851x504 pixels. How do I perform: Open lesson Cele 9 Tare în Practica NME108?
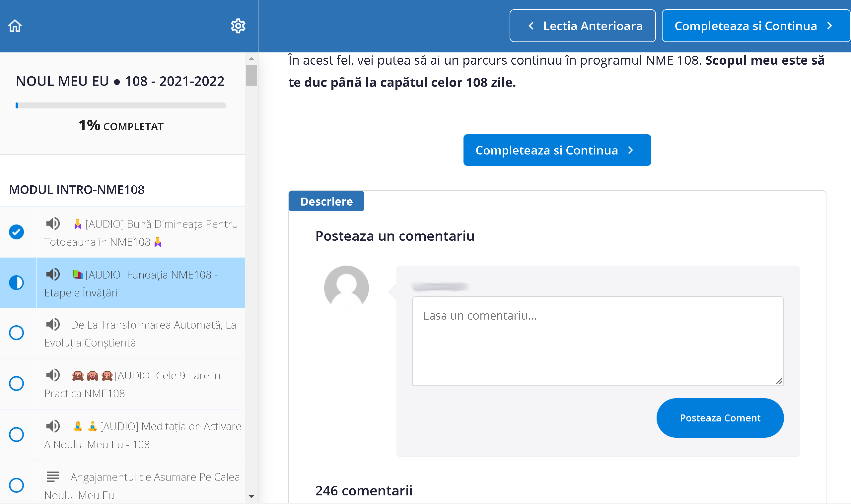click(x=140, y=384)
